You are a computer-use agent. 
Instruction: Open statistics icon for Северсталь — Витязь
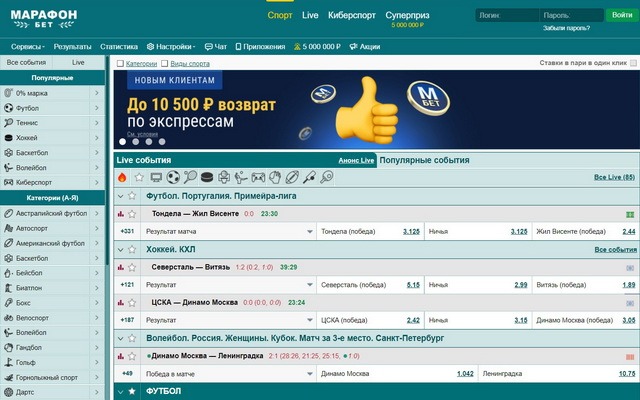120,267
